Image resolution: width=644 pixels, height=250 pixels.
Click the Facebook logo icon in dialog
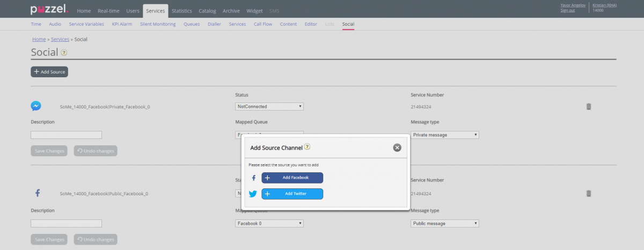(253, 178)
